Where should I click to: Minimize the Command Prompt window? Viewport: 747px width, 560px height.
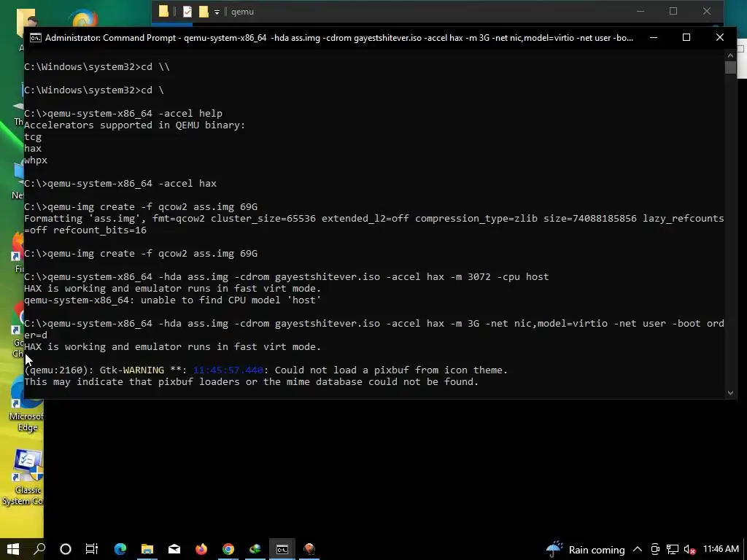654,38
